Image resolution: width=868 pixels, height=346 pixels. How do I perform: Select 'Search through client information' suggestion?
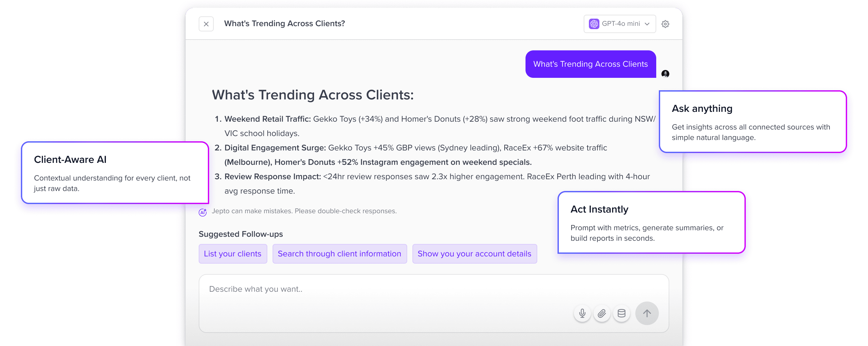click(339, 253)
